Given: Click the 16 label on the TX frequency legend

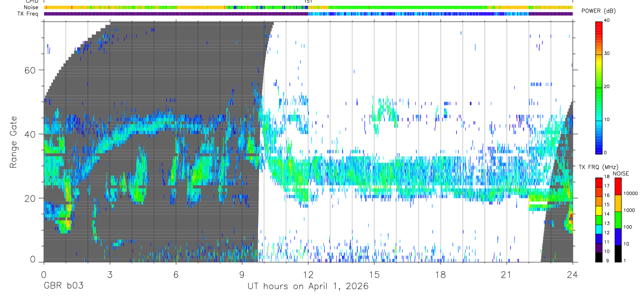Looking at the screenshot, I should pos(607,195).
